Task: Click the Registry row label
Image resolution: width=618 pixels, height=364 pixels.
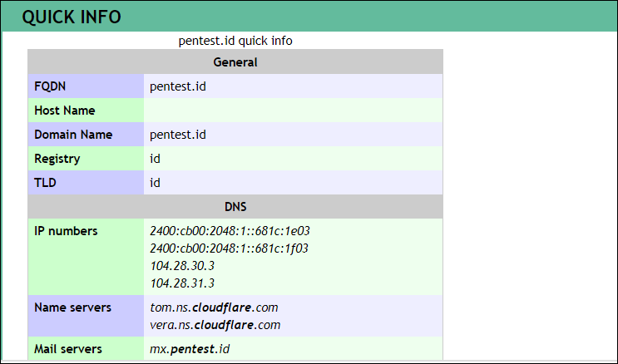Action: 86,159
